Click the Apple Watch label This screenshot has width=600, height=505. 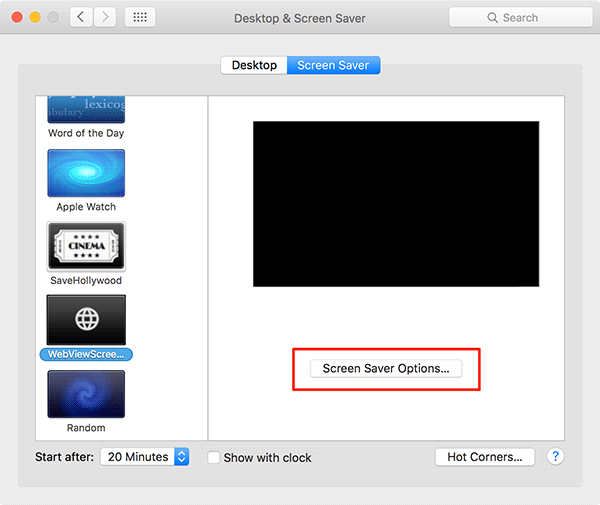(x=86, y=207)
